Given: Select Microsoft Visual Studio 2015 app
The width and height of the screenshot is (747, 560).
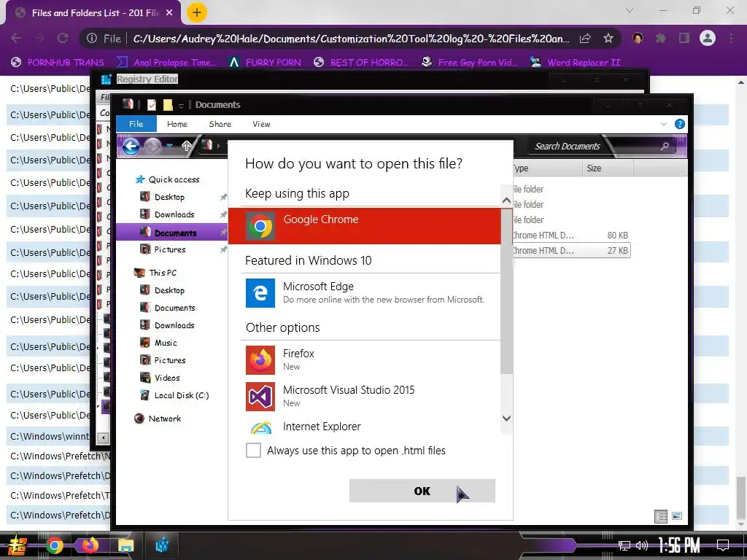Looking at the screenshot, I should point(365,396).
